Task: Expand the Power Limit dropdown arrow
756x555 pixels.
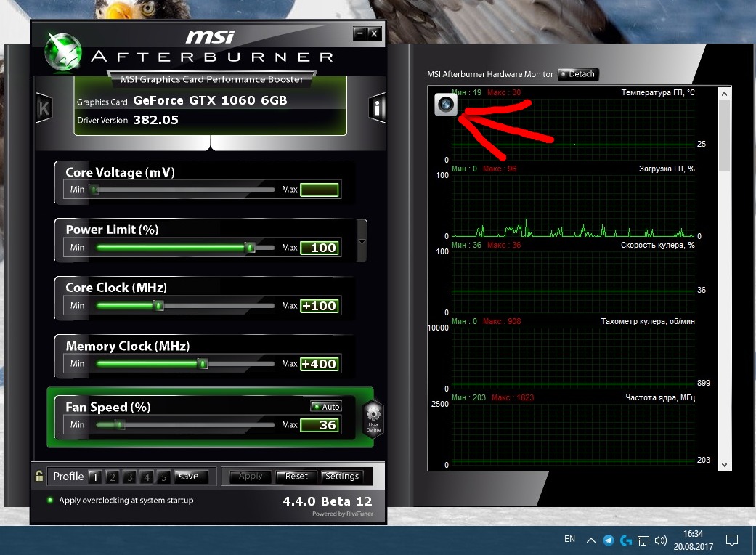Action: (x=362, y=241)
